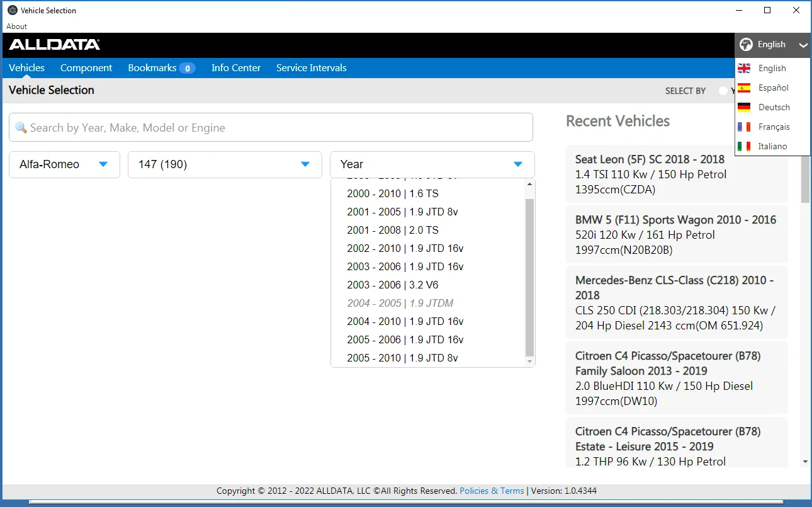812x507 pixels.
Task: Open the Policies & Terms link
Action: click(492, 491)
